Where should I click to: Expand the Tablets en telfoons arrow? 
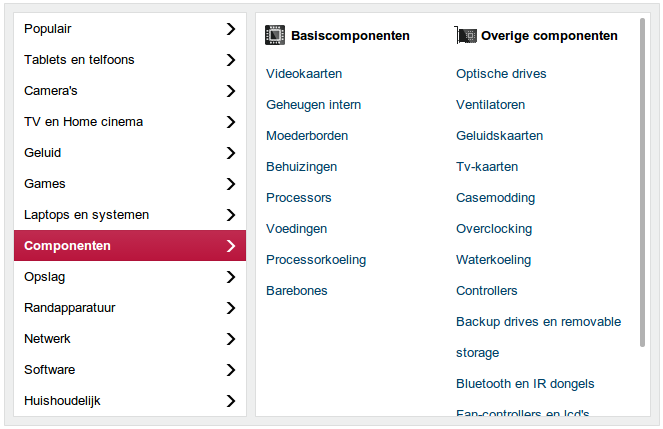click(231, 60)
